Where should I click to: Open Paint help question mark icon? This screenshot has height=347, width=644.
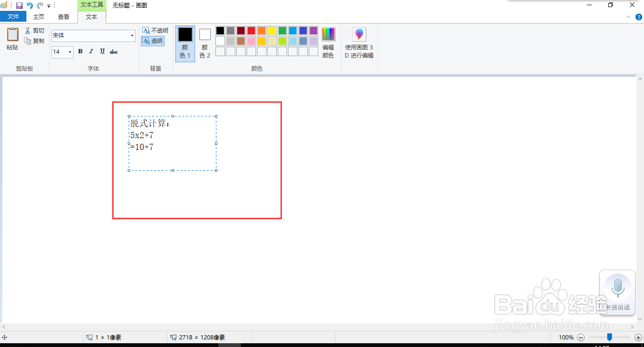coord(639,17)
